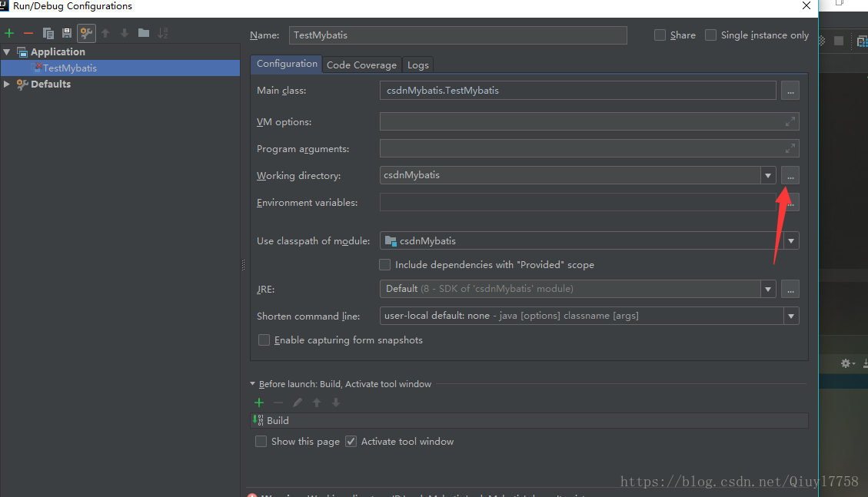868x497 pixels.
Task: Toggle Include dependencies with Provided scope
Action: 384,265
